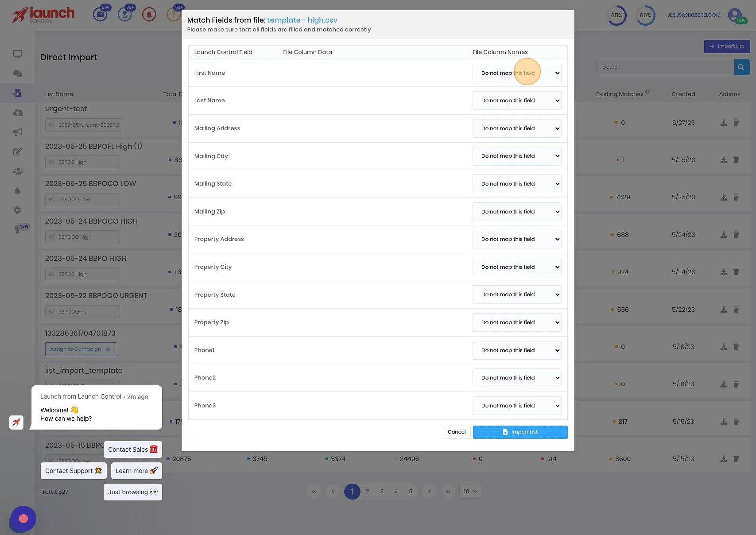Click the blue Import List button in dialog

point(520,432)
